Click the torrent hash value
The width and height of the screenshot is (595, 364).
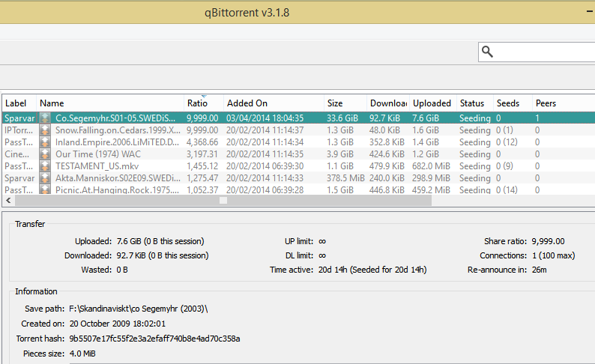[x=154, y=339]
